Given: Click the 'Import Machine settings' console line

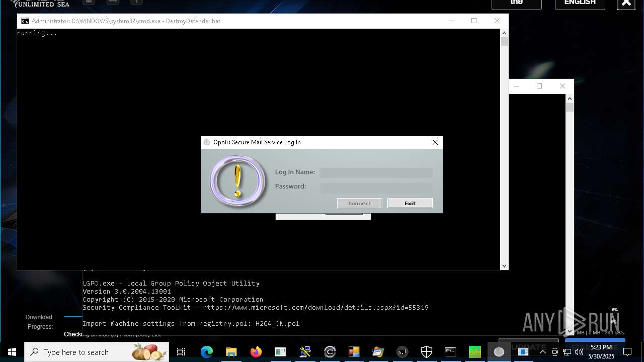Looking at the screenshot, I should tap(191, 324).
